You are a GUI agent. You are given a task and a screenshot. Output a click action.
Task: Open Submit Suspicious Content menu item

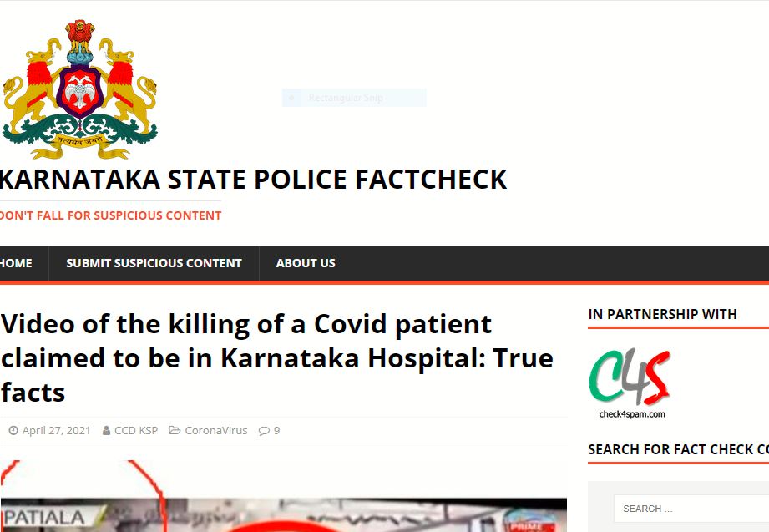point(154,263)
